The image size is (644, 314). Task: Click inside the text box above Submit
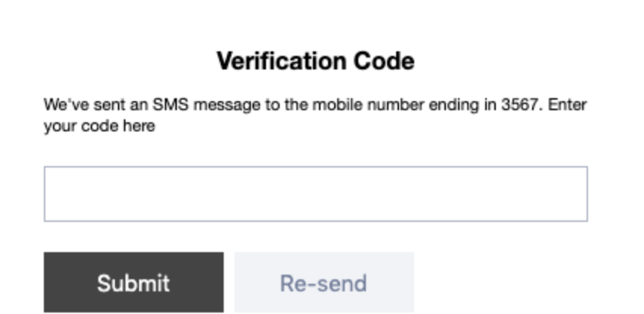315,194
